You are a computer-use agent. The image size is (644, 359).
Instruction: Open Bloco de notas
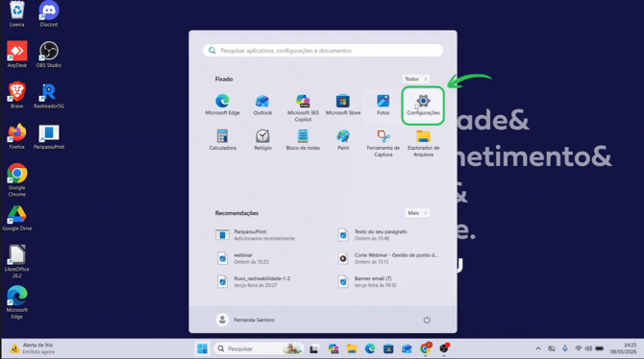(x=303, y=140)
